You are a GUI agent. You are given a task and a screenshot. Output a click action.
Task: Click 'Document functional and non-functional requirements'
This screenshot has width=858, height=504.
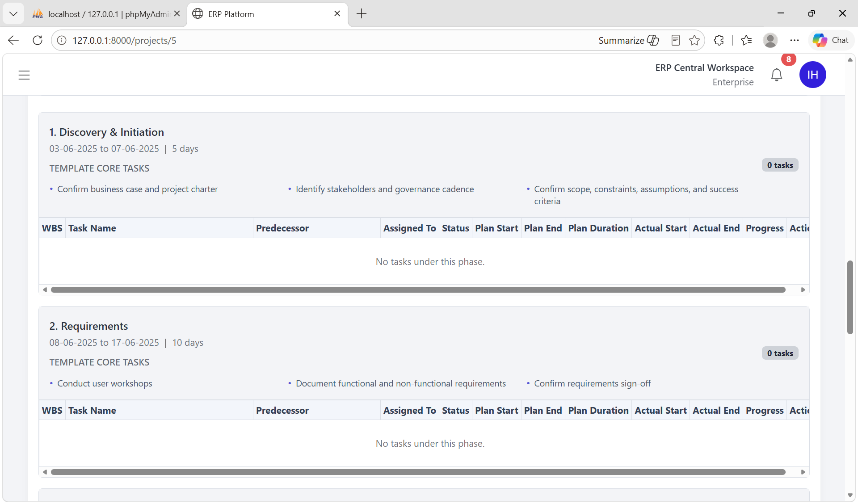click(x=401, y=383)
